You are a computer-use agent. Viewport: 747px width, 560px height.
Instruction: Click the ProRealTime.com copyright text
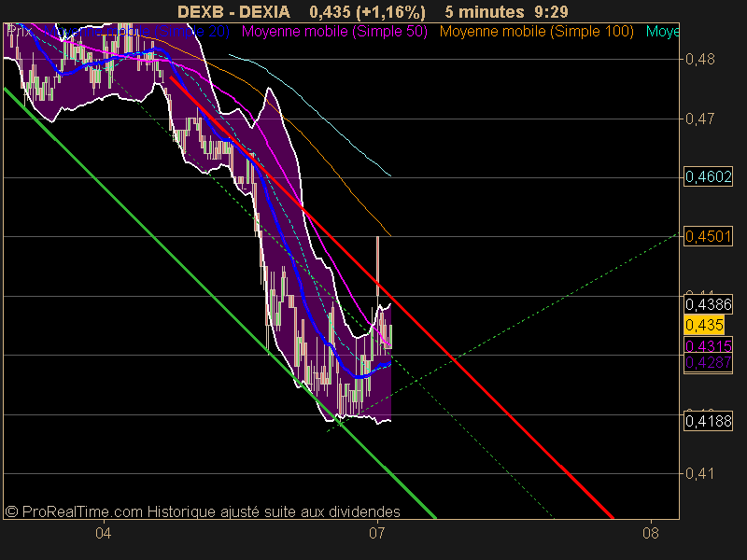coord(203,511)
